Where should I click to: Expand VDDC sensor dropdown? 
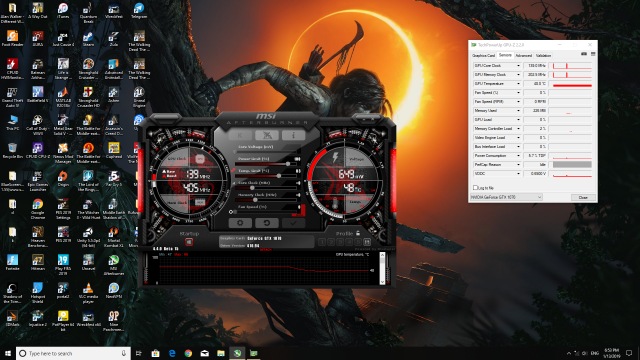click(x=518, y=173)
